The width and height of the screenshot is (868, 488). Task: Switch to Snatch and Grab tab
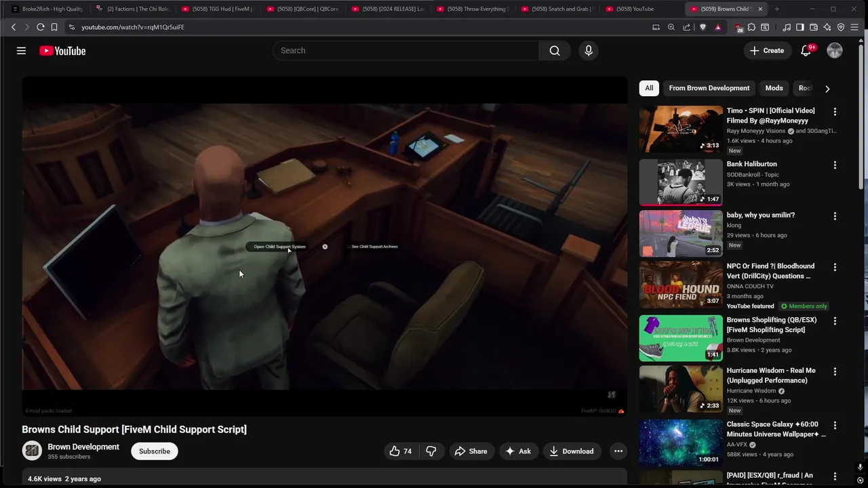tap(557, 9)
